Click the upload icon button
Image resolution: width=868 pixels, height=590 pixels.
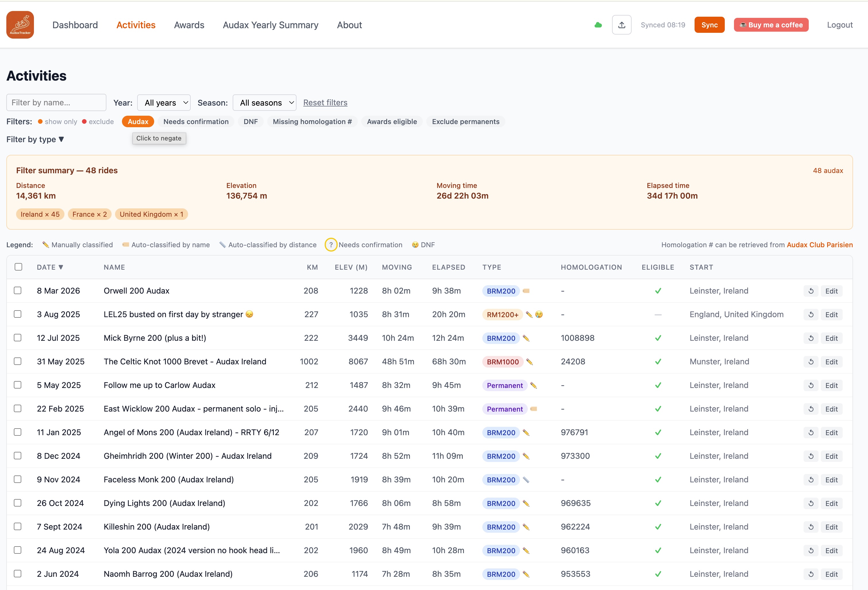(622, 25)
